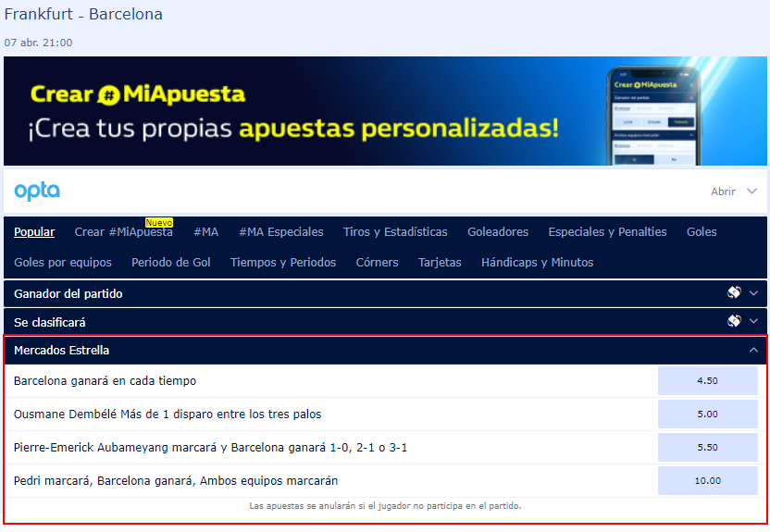770x532 pixels.
Task: Click the yellow Nuevo badge
Action: coord(159,222)
